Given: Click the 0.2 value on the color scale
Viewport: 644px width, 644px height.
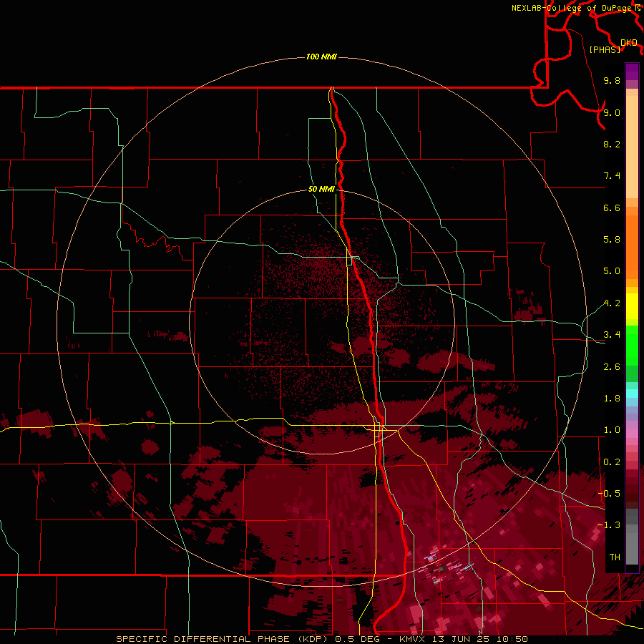Looking at the screenshot, I should pos(612,462).
